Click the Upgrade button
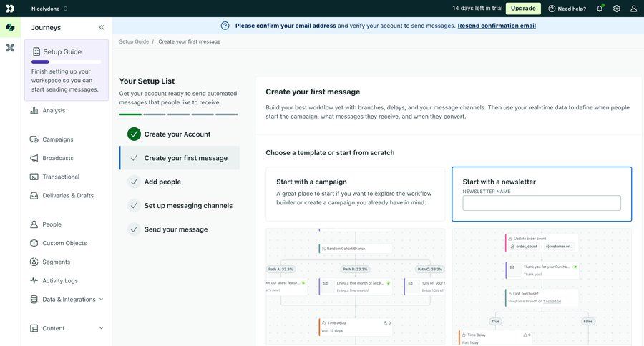 (523, 8)
